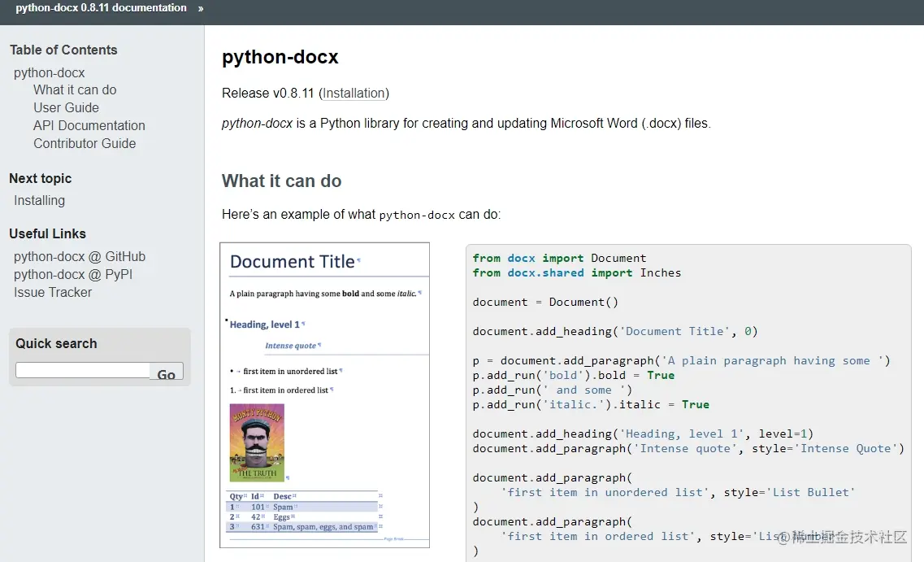The image size is (924, 562).
Task: Click the What it can do heading
Action: click(282, 181)
